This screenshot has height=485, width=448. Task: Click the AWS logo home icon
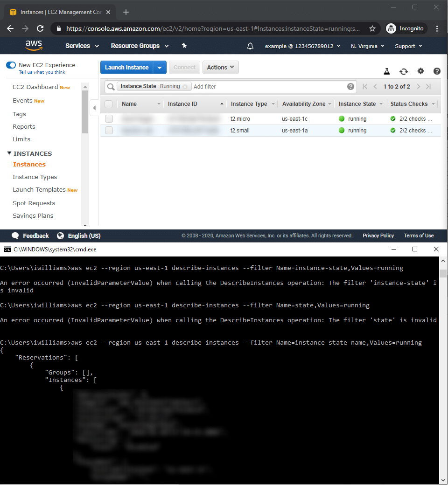[x=34, y=46]
